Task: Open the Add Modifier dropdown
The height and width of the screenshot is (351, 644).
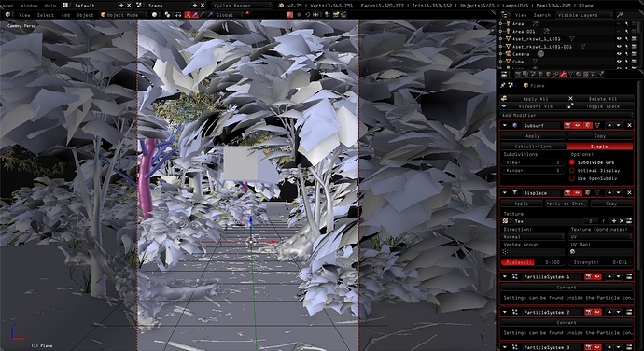Action: 567,115
